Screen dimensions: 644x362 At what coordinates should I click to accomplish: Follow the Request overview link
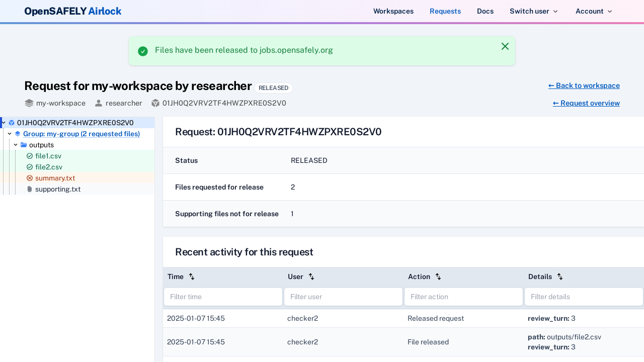[586, 103]
